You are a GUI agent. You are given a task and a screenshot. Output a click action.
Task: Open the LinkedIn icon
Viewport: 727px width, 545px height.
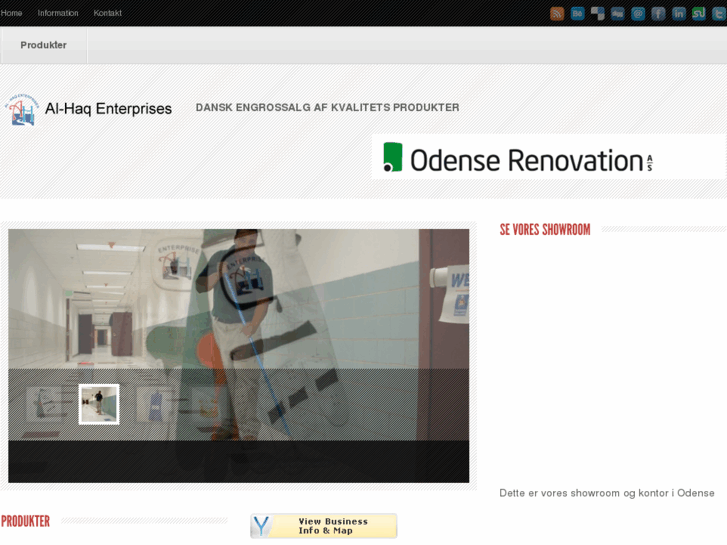(679, 13)
